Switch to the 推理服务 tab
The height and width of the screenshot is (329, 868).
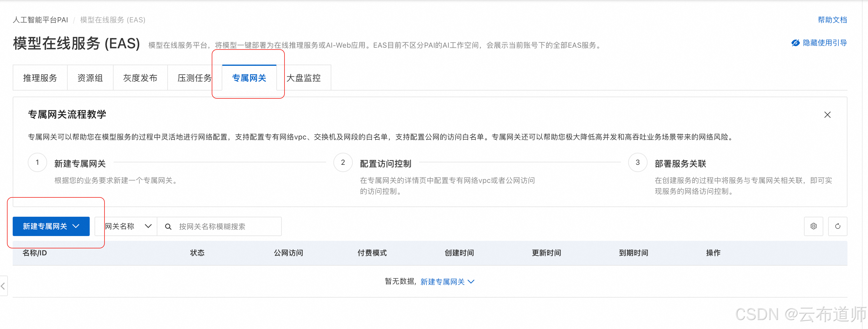(x=40, y=78)
